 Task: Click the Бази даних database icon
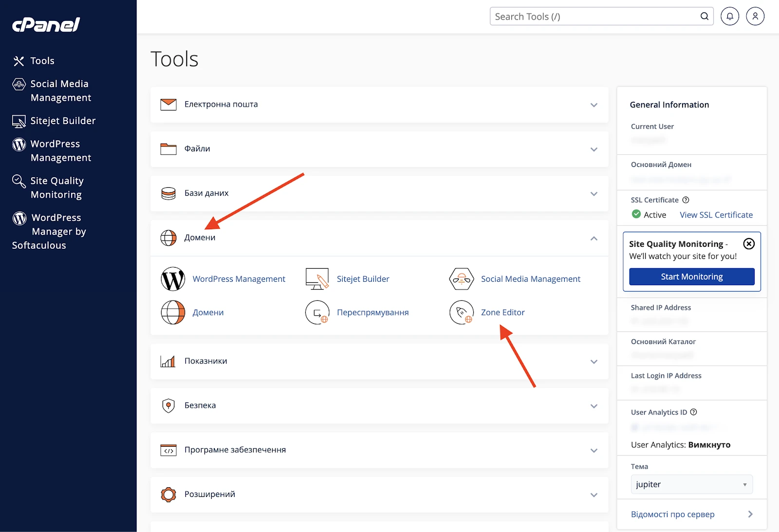(x=168, y=194)
